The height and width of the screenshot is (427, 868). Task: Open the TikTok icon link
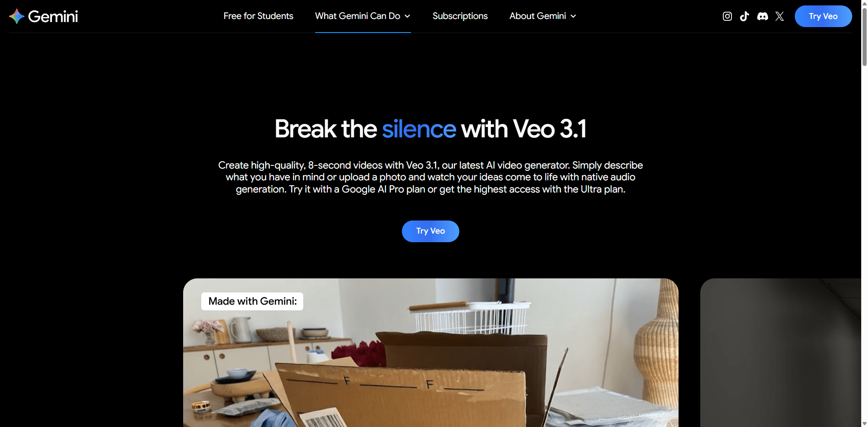tap(744, 16)
